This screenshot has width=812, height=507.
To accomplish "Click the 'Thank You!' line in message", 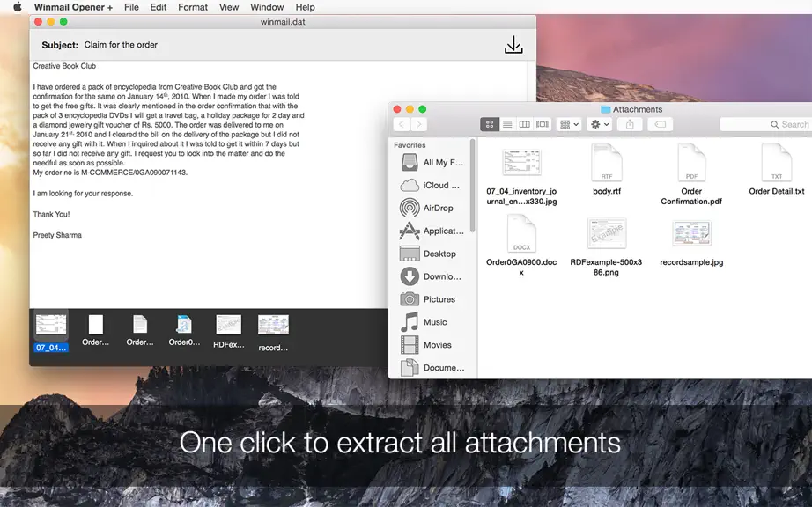I will [x=51, y=214].
